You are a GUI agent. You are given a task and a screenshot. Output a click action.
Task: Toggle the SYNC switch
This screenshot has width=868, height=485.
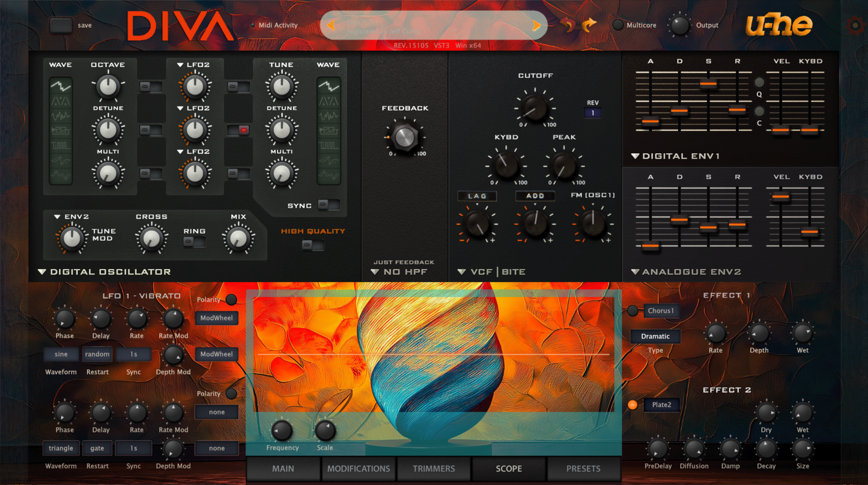[x=328, y=205]
